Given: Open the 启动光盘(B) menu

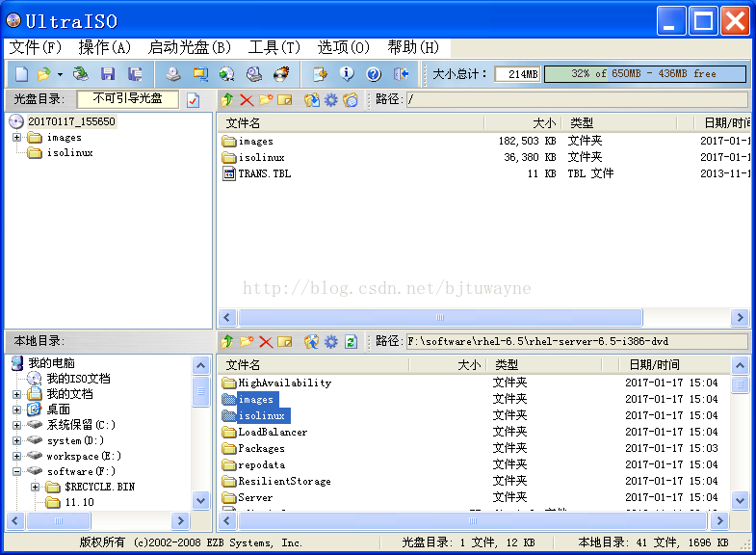Looking at the screenshot, I should pyautogui.click(x=190, y=47).
